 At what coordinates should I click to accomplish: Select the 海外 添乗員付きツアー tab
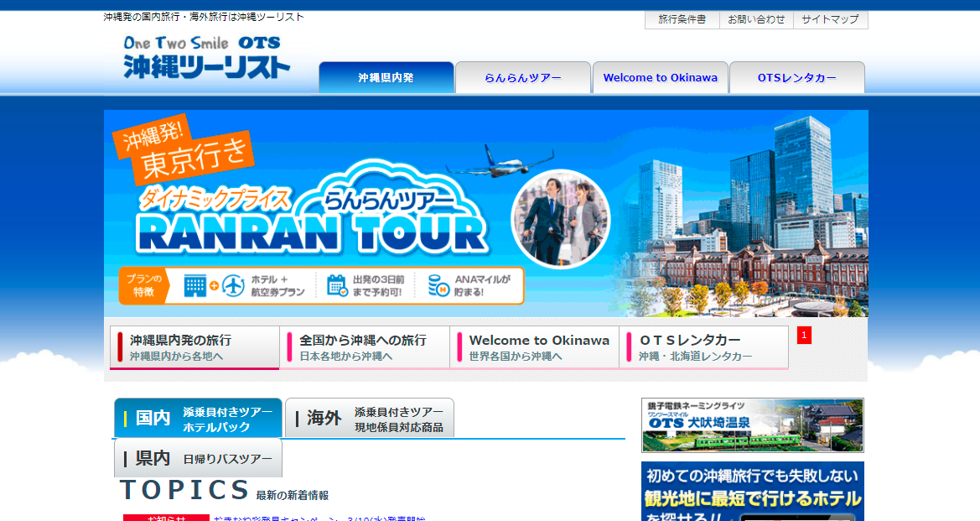pyautogui.click(x=370, y=419)
